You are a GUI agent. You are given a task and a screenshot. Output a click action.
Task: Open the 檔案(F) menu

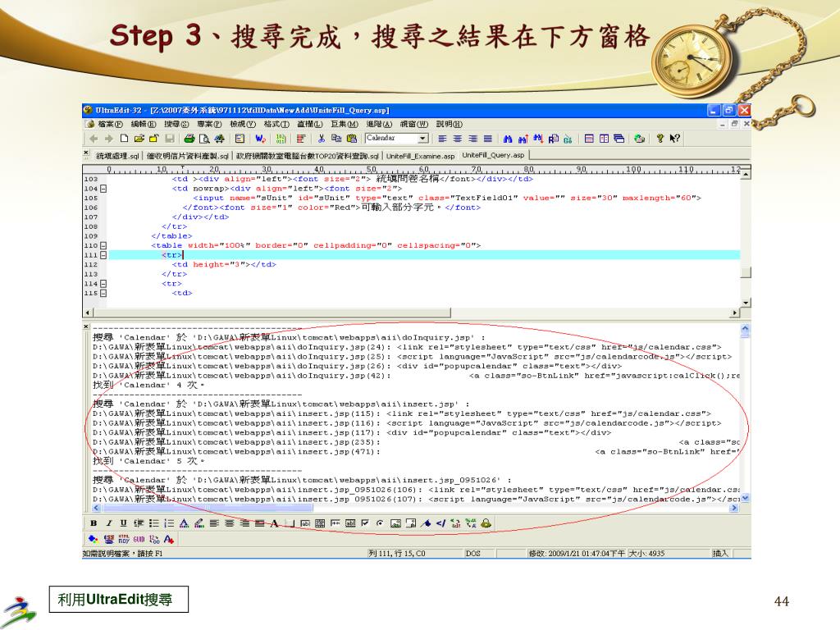click(x=111, y=125)
